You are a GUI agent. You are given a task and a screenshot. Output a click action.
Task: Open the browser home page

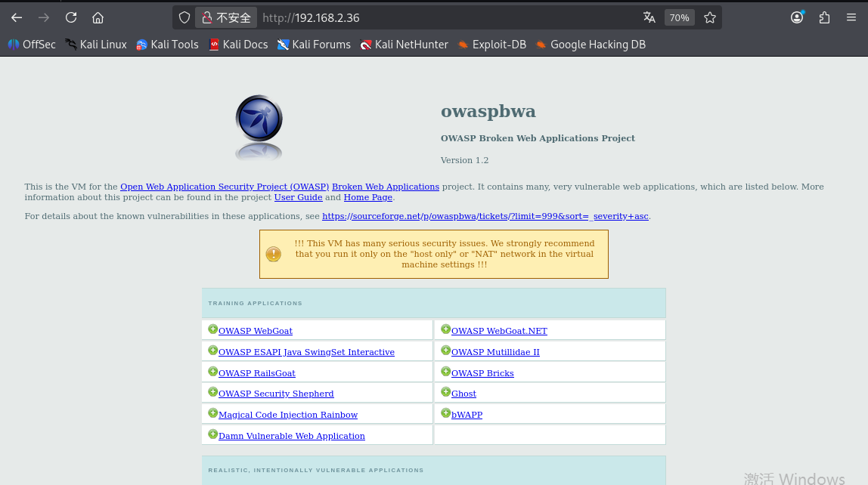98,17
